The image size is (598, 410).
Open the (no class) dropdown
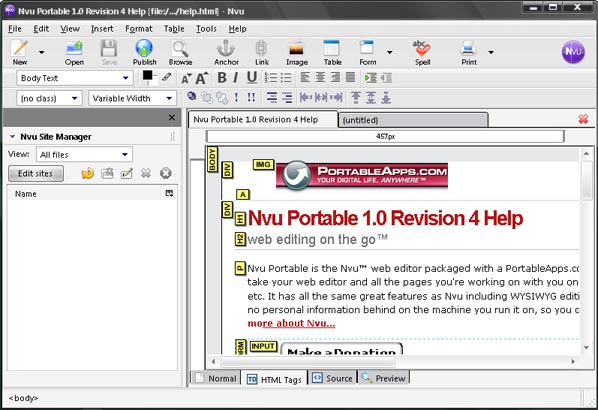[x=49, y=98]
